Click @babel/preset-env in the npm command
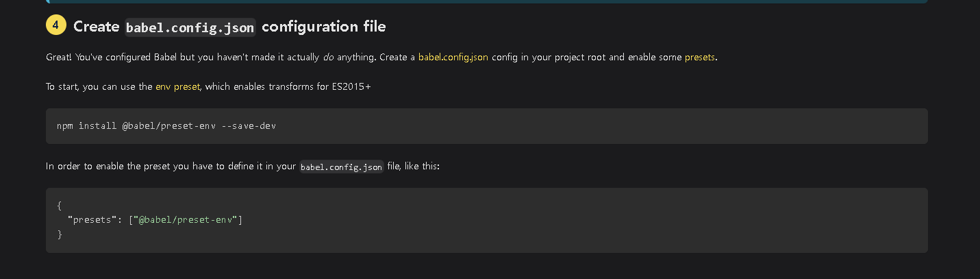The height and width of the screenshot is (279, 980). (169, 126)
